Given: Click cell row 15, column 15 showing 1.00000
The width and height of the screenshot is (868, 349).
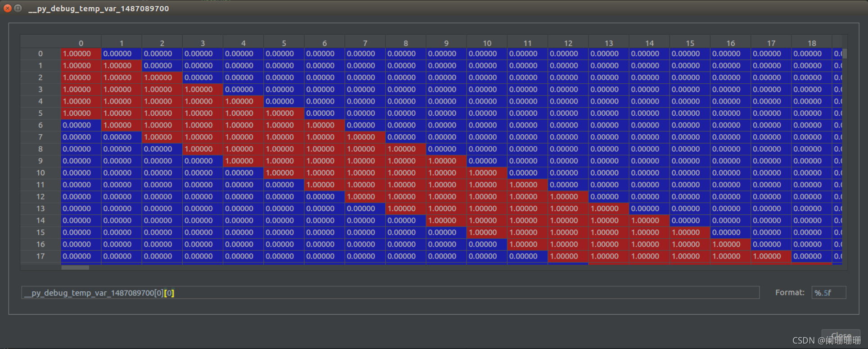Looking at the screenshot, I should point(690,232).
